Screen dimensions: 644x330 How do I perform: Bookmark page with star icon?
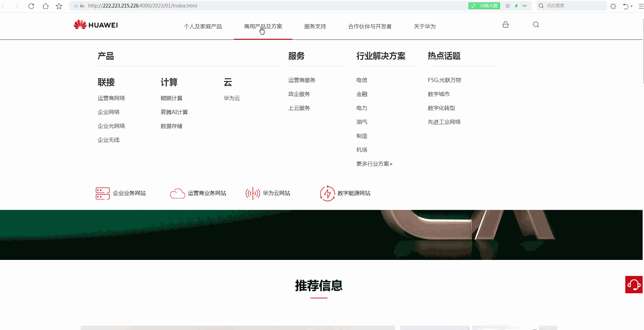point(59,6)
